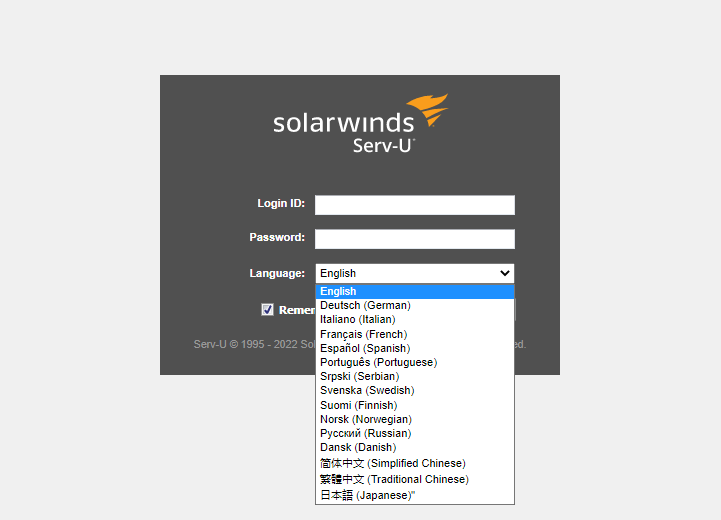Select Français (French) option
Viewport: 721px width, 520px height.
pyautogui.click(x=415, y=334)
